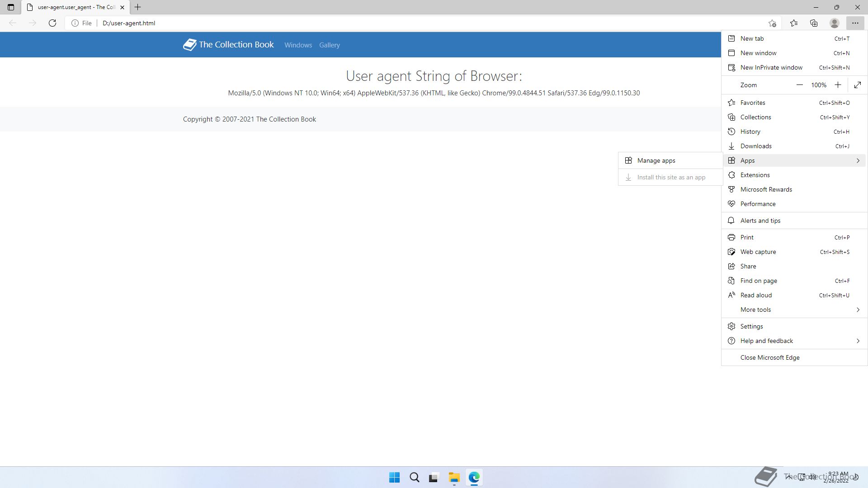The height and width of the screenshot is (488, 868).
Task: Select Manage apps from submenu
Action: point(656,160)
